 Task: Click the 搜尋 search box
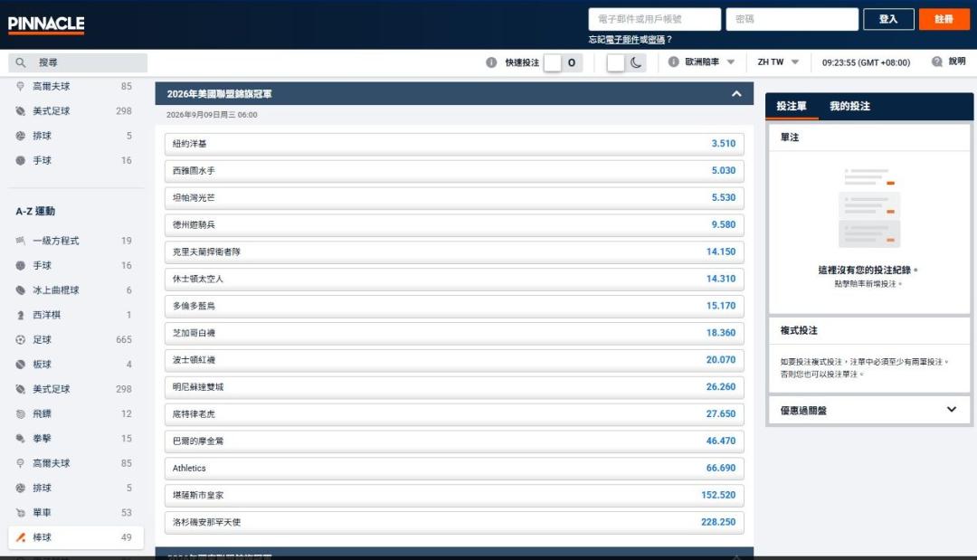(x=78, y=62)
